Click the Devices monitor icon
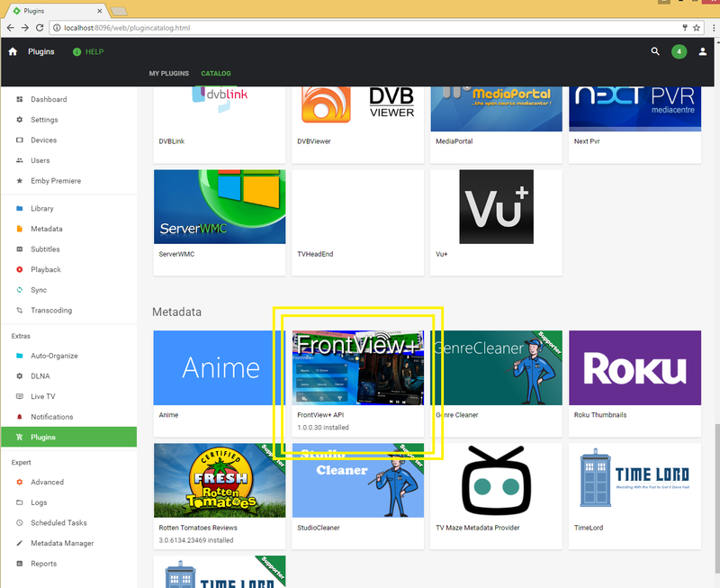 point(19,140)
